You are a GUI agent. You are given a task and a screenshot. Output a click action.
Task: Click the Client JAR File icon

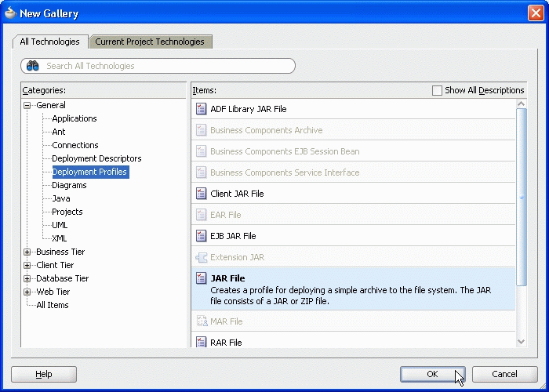coord(201,194)
